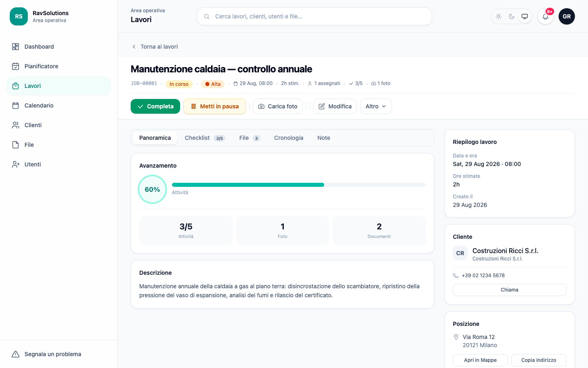Click the phone icon beside +39 02 1234 5678

[456, 276]
